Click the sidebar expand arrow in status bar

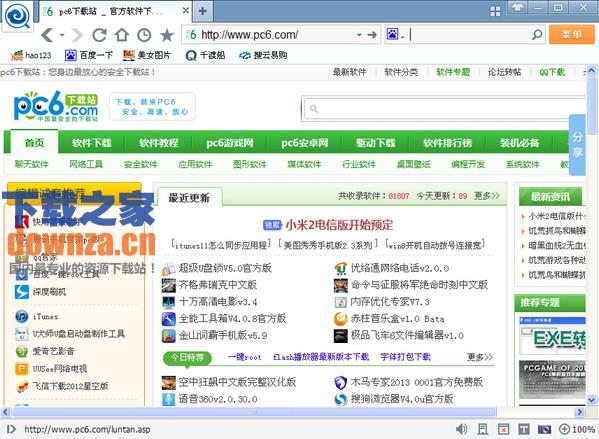pyautogui.click(x=11, y=429)
